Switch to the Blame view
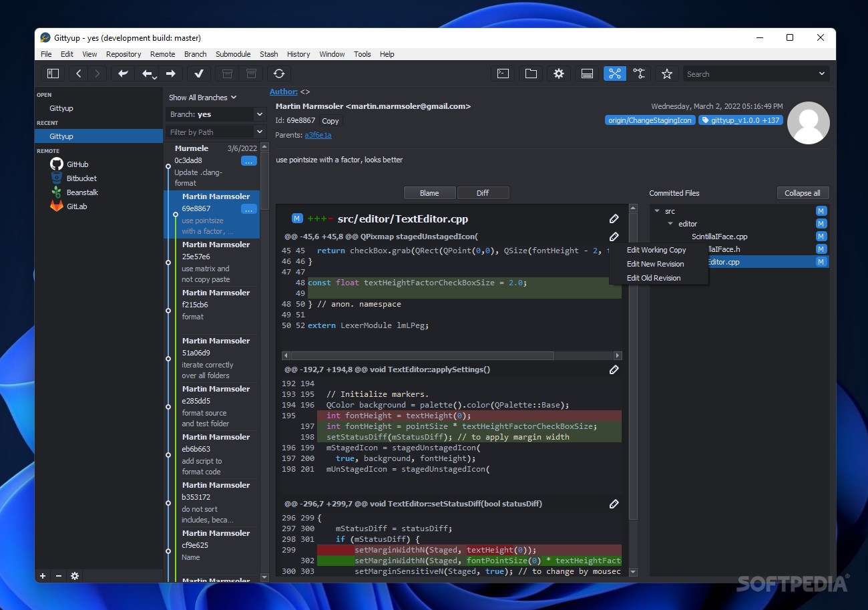This screenshot has width=868, height=610. point(429,193)
